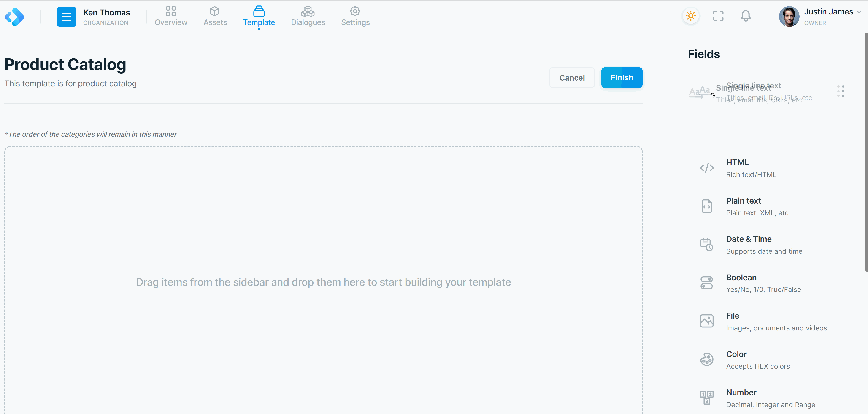The width and height of the screenshot is (868, 414).
Task: Click the File image field icon
Action: 707,321
